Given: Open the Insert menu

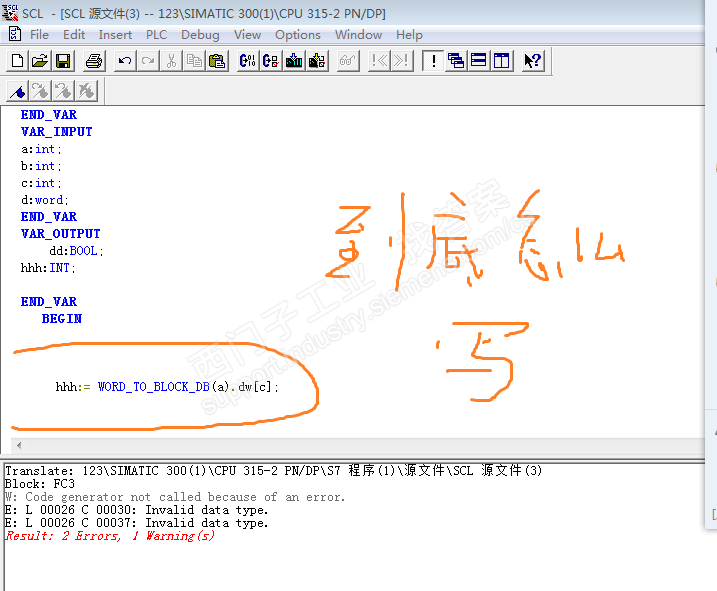Looking at the screenshot, I should tap(115, 35).
